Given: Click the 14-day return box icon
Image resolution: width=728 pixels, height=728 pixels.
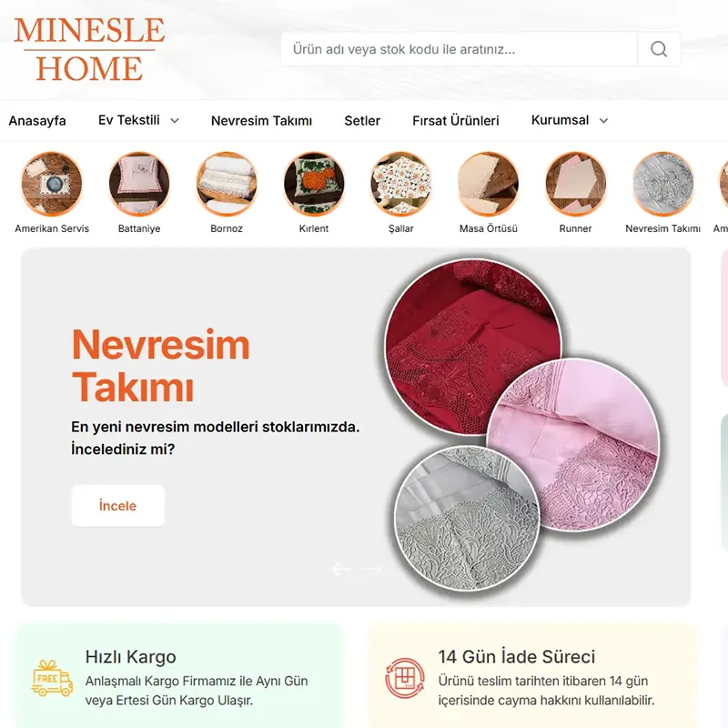Looking at the screenshot, I should tap(404, 678).
